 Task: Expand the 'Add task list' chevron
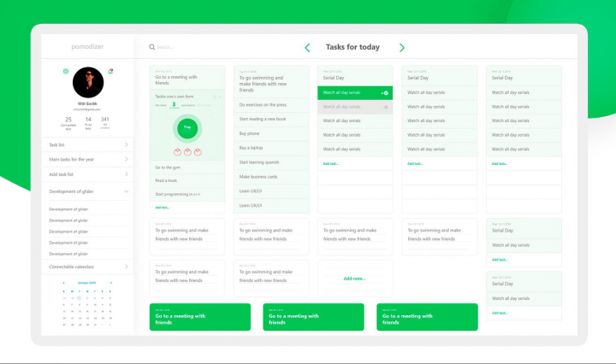coord(126,174)
